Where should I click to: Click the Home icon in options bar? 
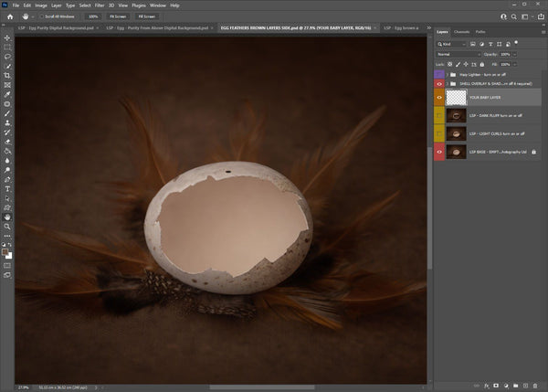click(x=8, y=16)
